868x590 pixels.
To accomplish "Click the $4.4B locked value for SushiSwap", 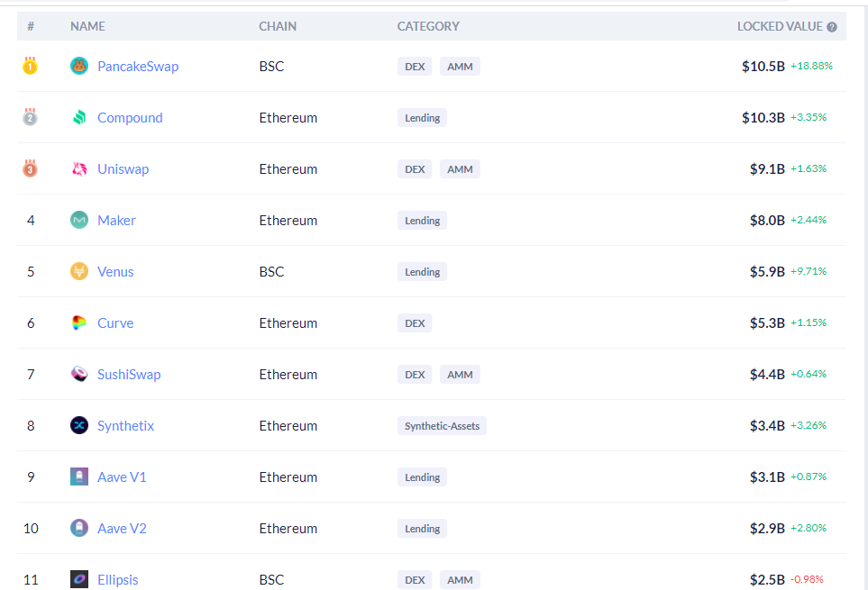I will tap(767, 375).
